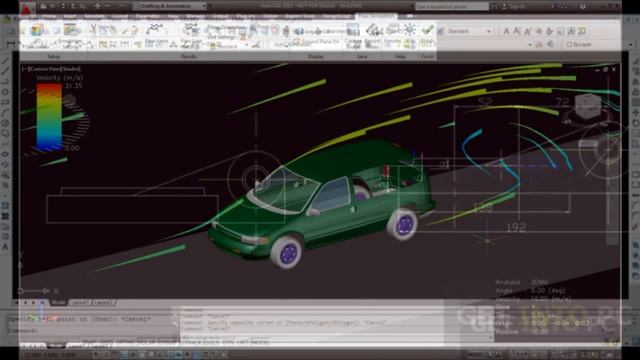
Task: Select the Model layout tab
Action: (x=58, y=303)
